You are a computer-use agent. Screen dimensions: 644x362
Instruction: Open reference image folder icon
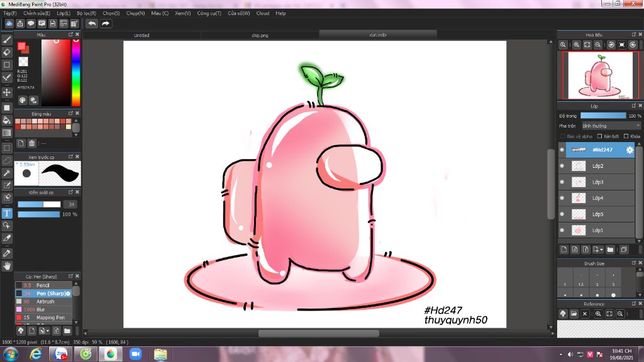pyautogui.click(x=574, y=314)
